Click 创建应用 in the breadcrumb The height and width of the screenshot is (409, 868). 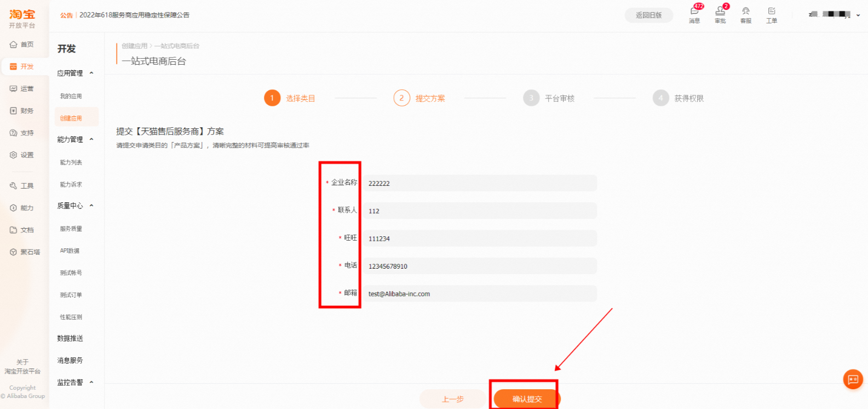click(135, 46)
